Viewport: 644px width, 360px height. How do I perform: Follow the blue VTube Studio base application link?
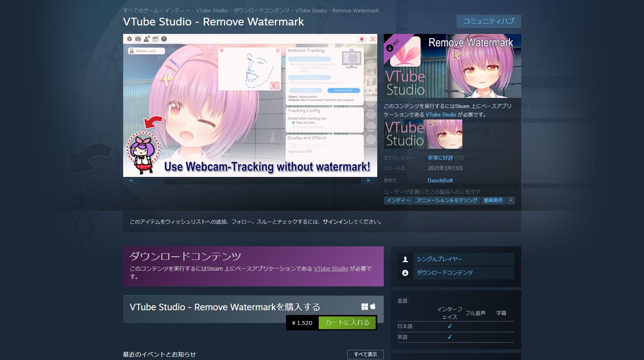(441, 114)
